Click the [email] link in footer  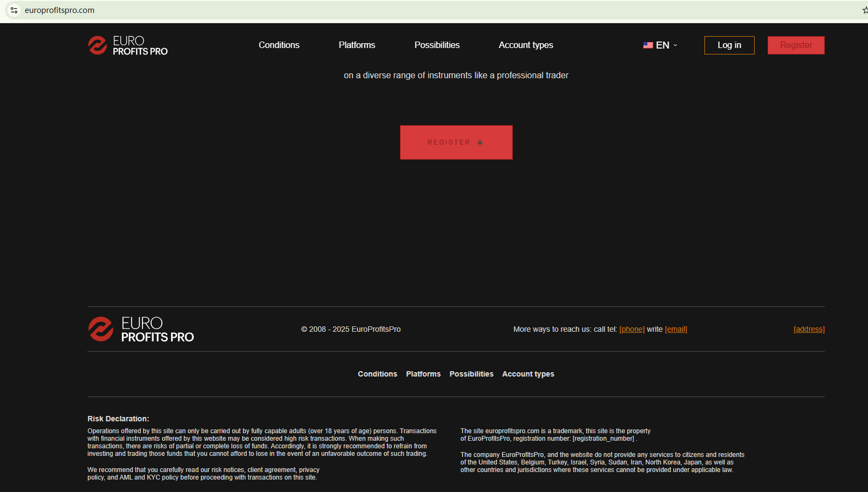tap(676, 329)
